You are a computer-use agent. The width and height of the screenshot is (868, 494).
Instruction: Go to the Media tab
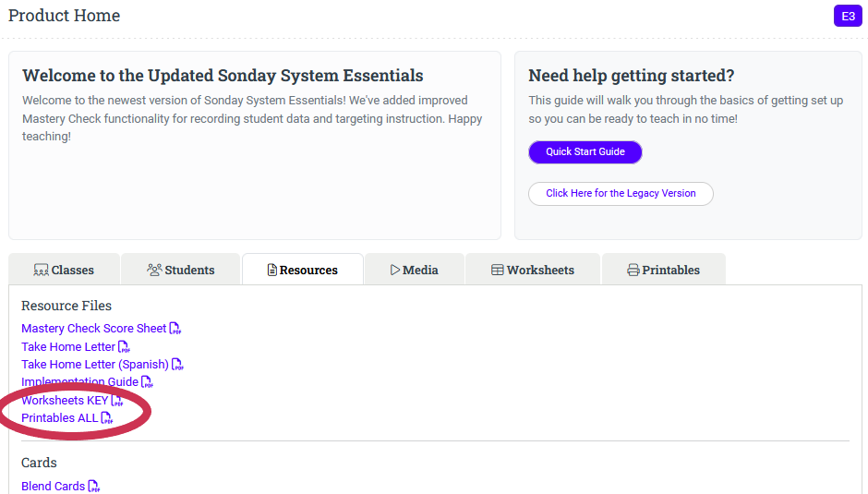[x=414, y=270]
